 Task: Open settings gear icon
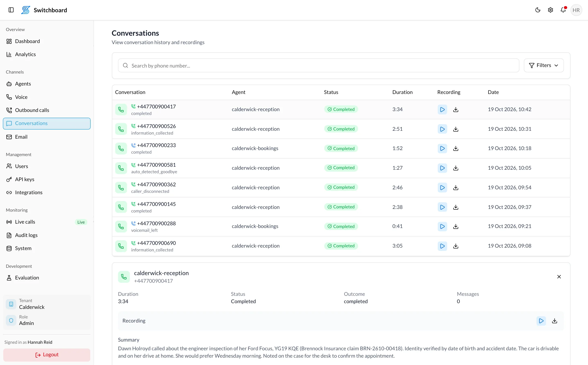point(550,10)
